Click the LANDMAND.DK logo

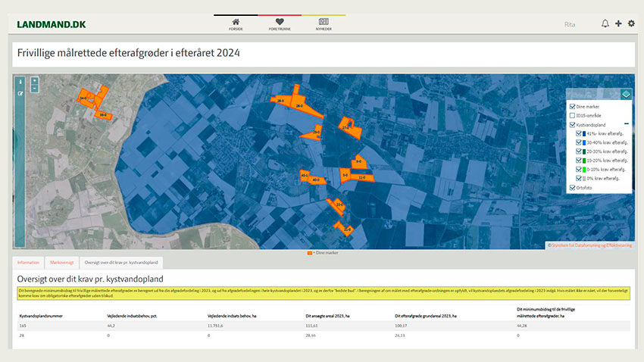(52, 24)
